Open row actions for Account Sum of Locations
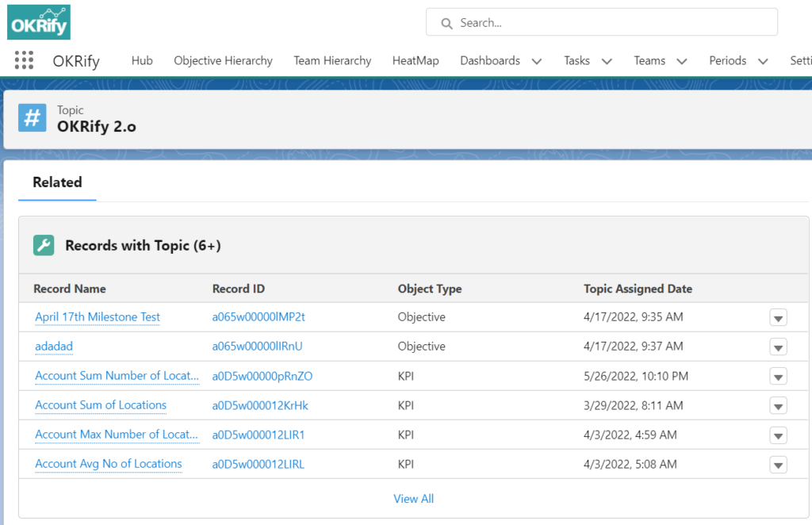 [778, 405]
